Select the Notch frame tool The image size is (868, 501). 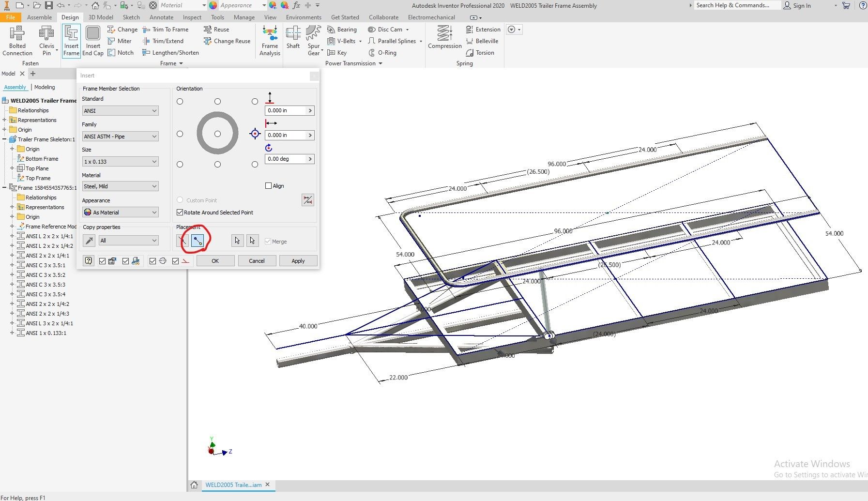(121, 53)
